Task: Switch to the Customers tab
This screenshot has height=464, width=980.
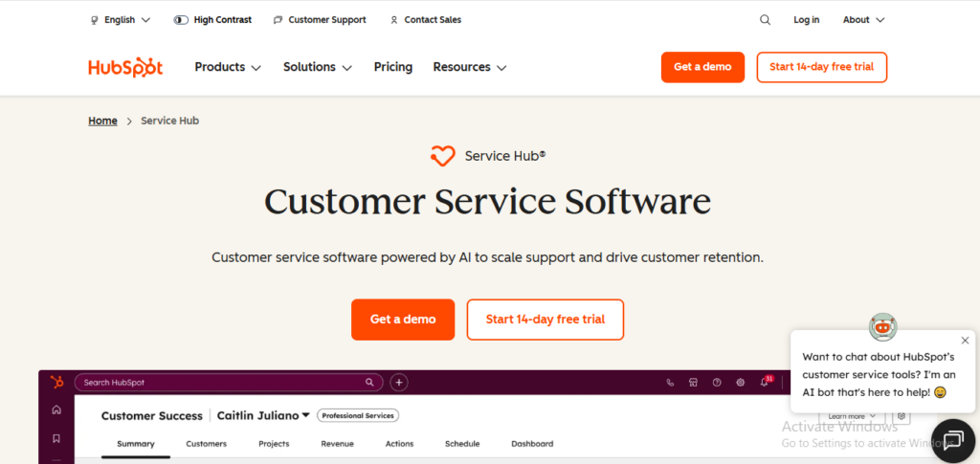Action: [207, 444]
